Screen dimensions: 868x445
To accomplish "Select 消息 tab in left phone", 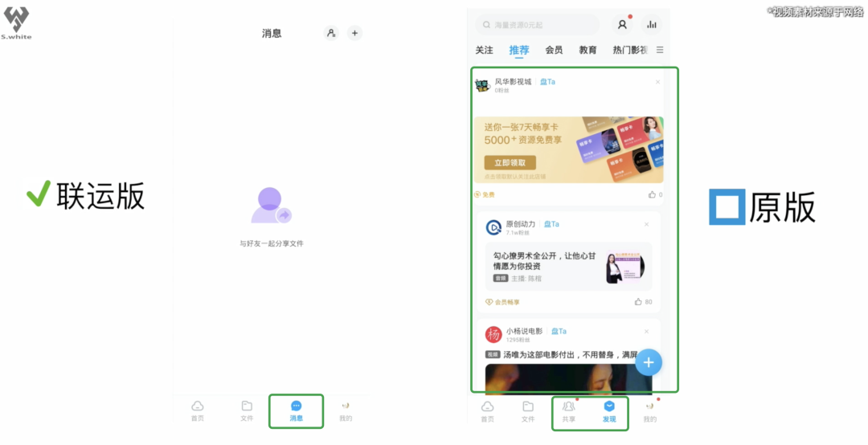I will pyautogui.click(x=296, y=411).
